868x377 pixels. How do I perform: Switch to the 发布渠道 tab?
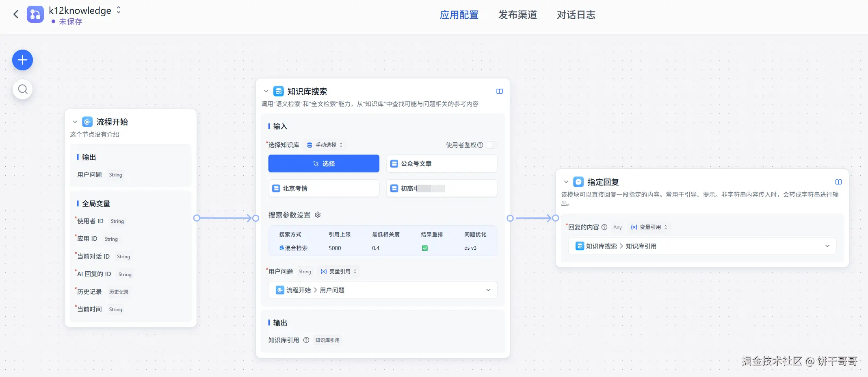tap(517, 15)
